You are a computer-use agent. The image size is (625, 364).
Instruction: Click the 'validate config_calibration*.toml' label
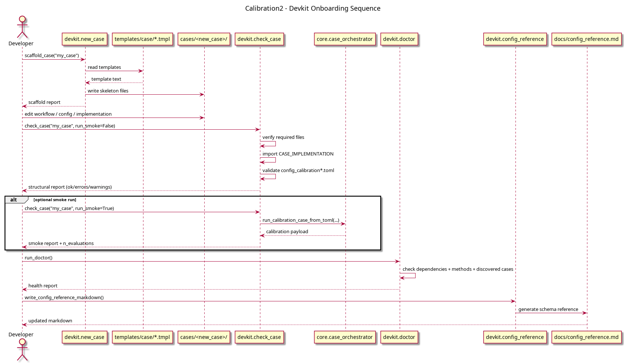point(298,171)
